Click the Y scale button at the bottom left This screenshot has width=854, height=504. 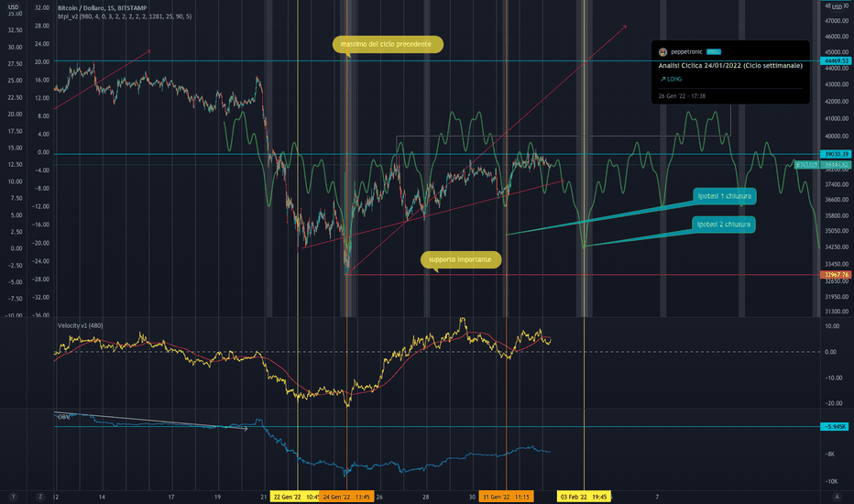[13, 497]
